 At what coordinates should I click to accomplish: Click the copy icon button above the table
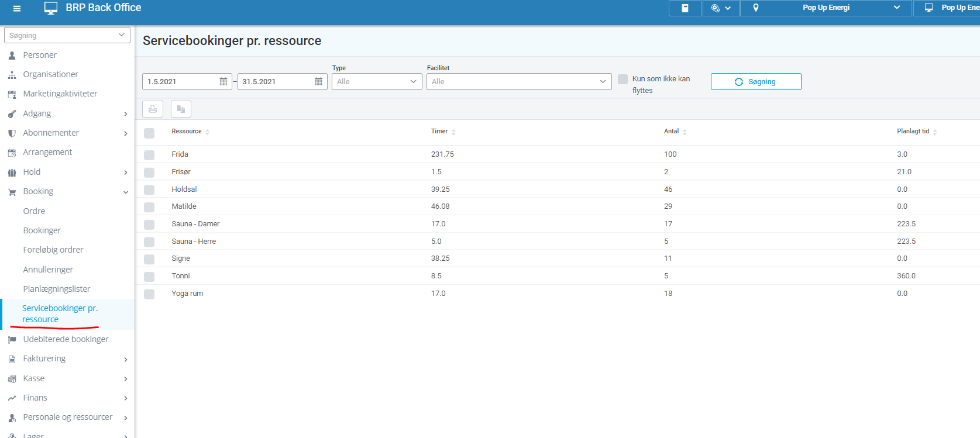181,109
